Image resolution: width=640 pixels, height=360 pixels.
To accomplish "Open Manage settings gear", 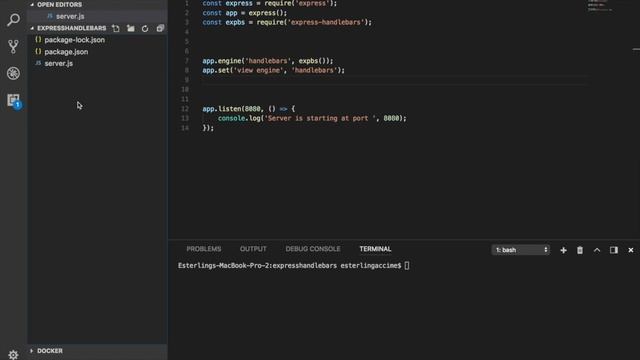I will pyautogui.click(x=13, y=354).
